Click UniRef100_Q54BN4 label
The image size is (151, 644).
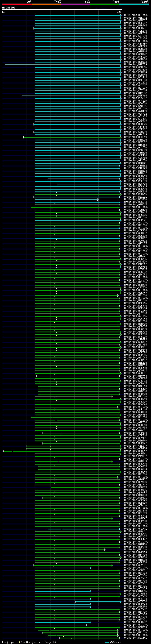pos(135,179)
